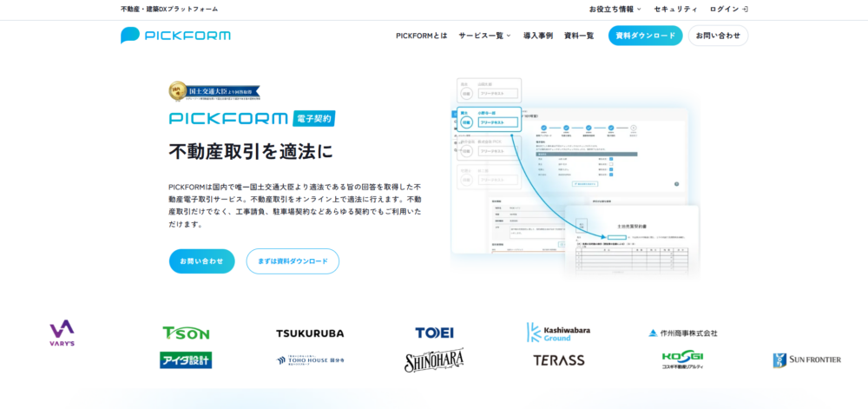Image resolution: width=868 pixels, height=409 pixels.
Task: Open the セキュリティ link
Action: coord(676,9)
